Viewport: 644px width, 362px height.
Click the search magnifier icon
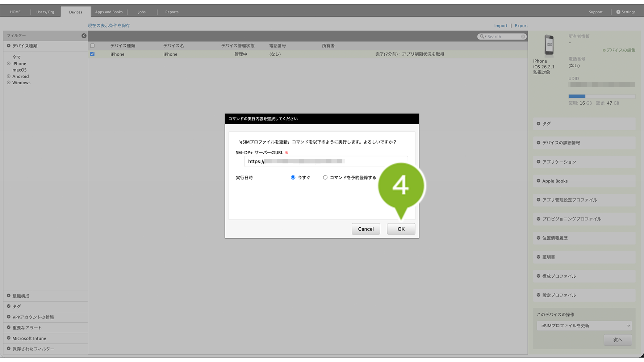(x=482, y=37)
